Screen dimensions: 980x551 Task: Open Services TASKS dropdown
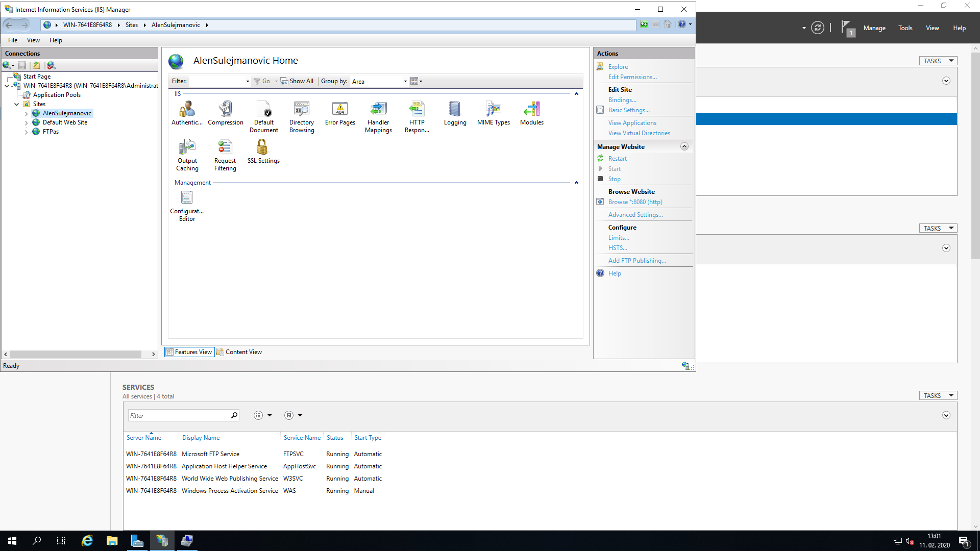pos(938,395)
